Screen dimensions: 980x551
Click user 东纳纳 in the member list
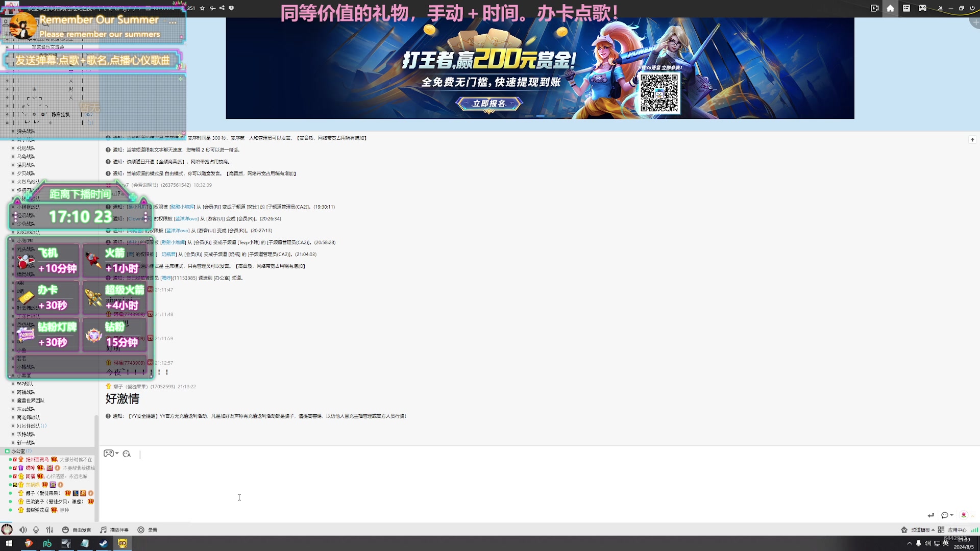tap(33, 485)
